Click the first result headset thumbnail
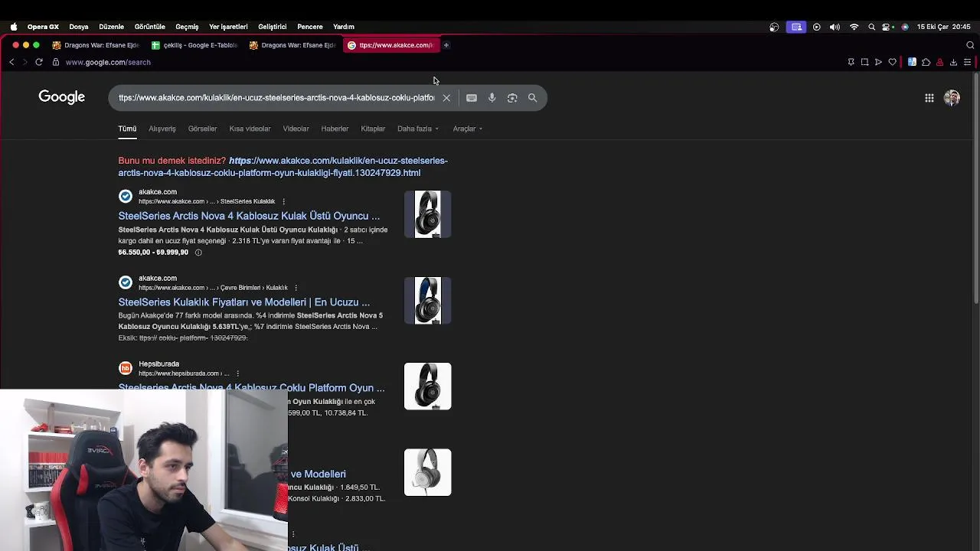980x551 pixels. click(x=427, y=214)
